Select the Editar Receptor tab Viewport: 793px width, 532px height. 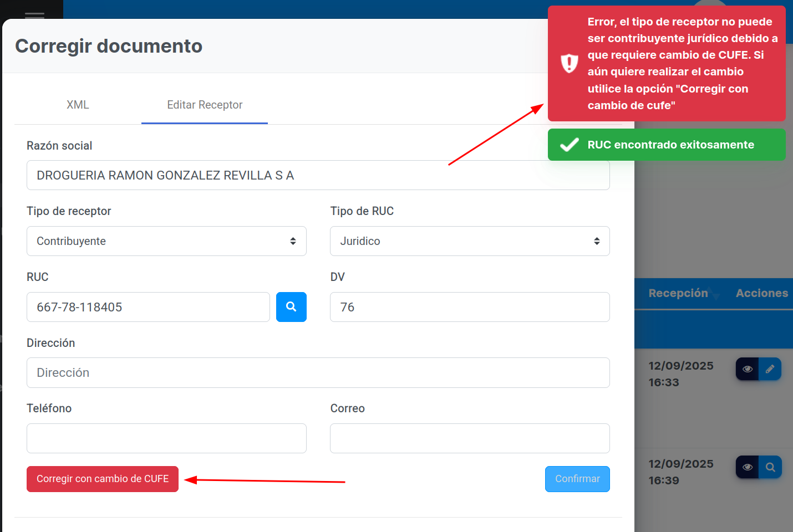pos(205,105)
